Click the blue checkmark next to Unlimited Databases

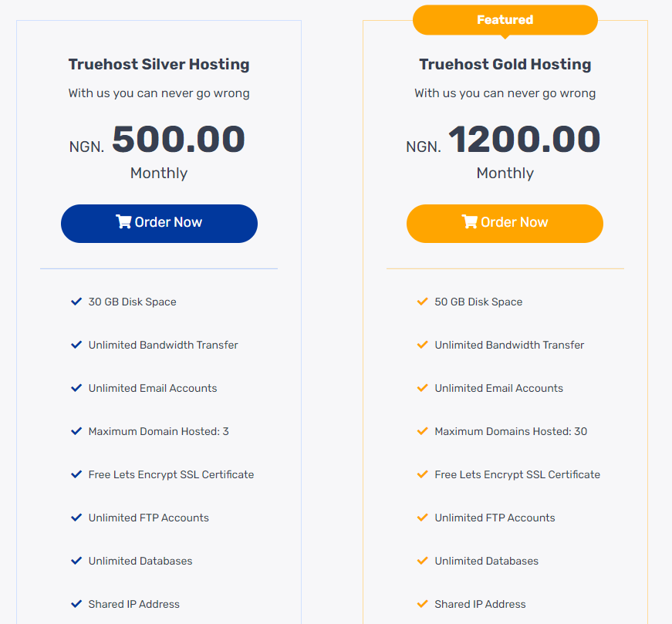[76, 561]
